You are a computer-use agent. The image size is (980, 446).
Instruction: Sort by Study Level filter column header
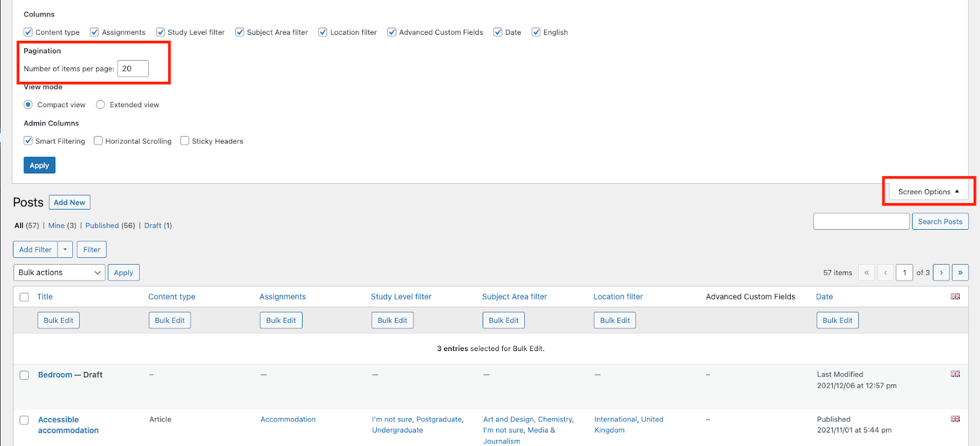pos(401,297)
